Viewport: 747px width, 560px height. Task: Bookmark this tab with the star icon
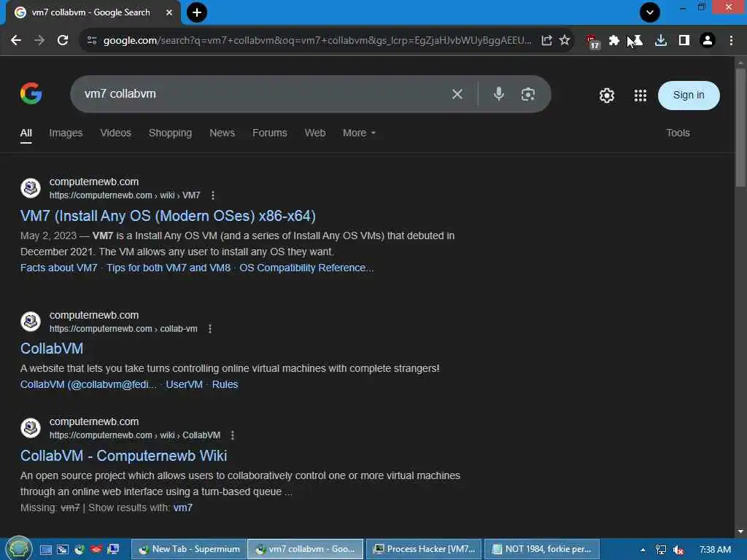[x=565, y=41]
